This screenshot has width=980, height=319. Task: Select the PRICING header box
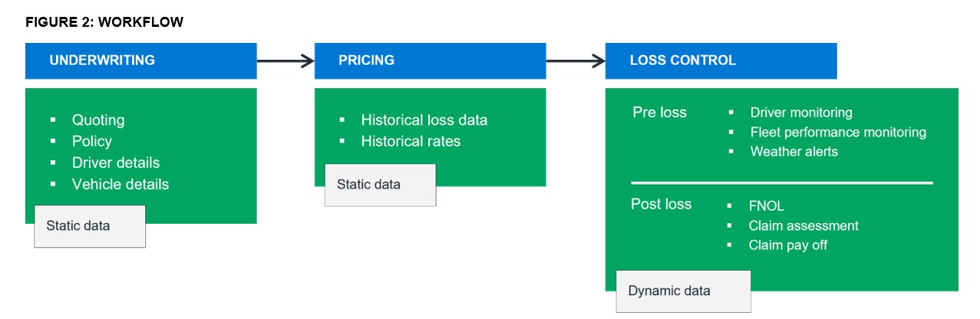coord(430,61)
